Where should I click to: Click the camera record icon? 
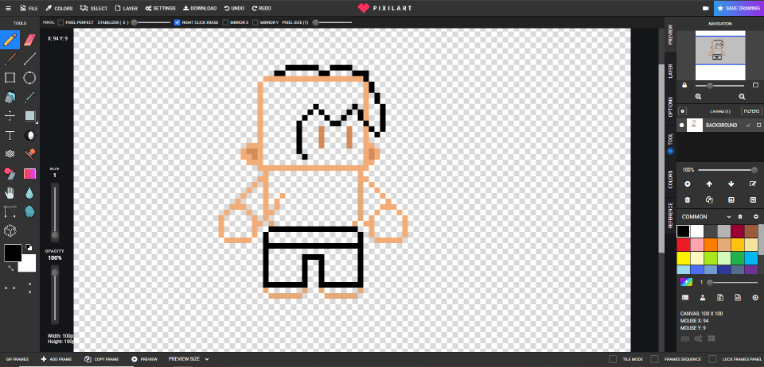705,8
